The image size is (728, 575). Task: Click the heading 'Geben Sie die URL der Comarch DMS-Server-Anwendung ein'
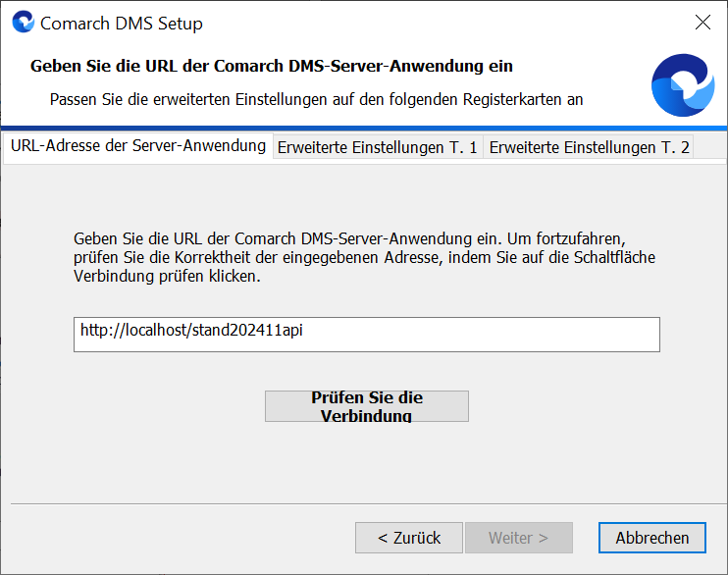tap(272, 66)
